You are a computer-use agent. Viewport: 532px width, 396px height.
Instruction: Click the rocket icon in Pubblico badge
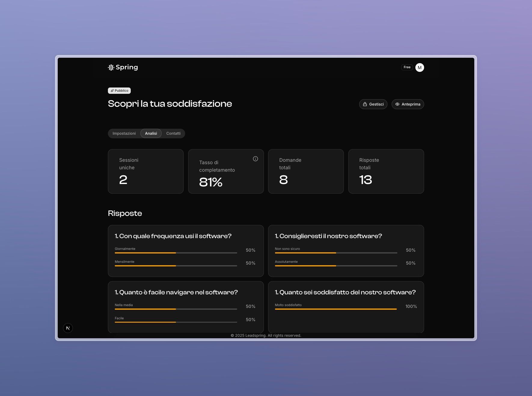click(112, 91)
